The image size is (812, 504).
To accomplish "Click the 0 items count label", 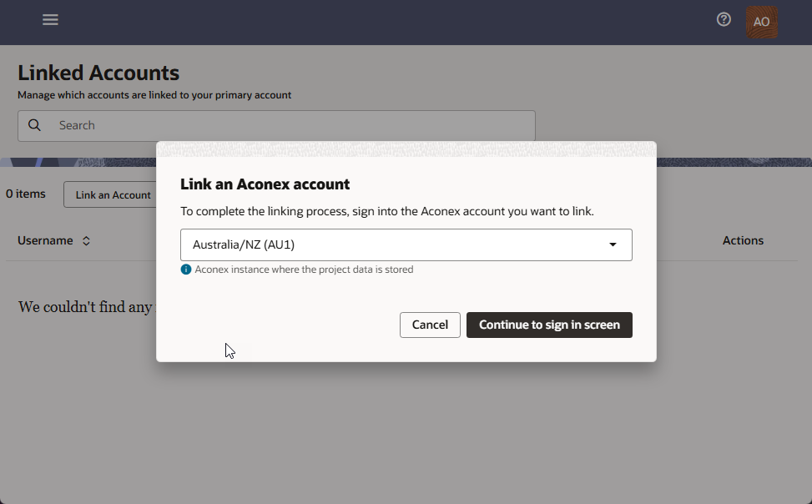I will 26,194.
